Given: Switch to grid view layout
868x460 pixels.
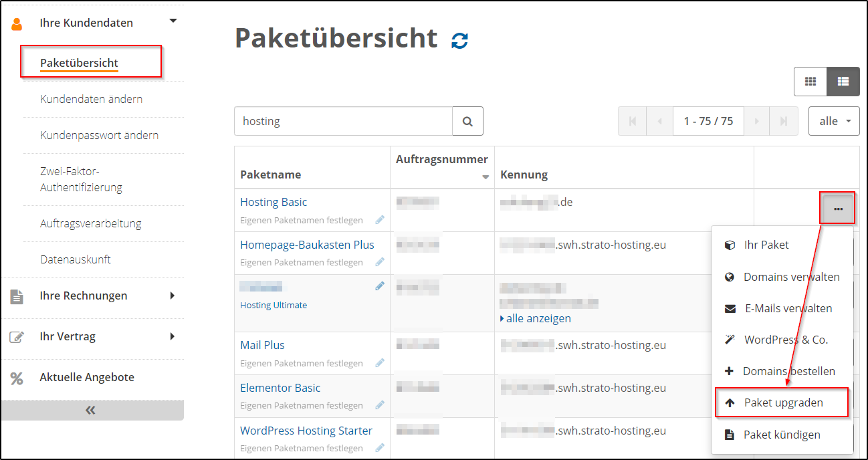Looking at the screenshot, I should pos(810,81).
